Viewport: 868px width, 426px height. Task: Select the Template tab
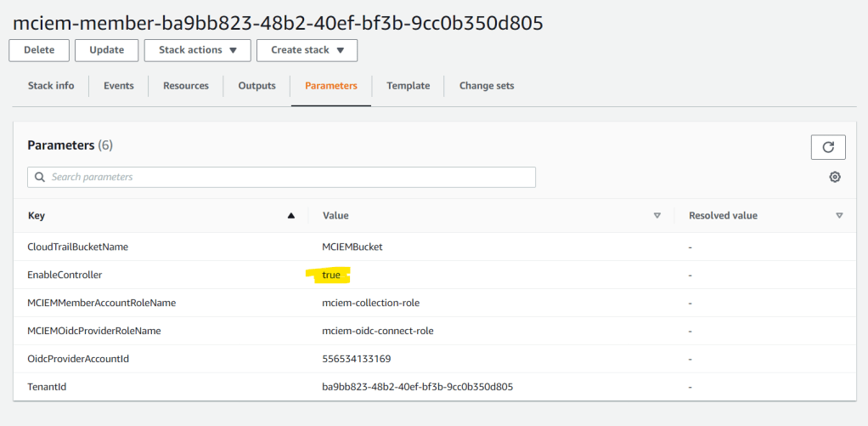pos(408,86)
